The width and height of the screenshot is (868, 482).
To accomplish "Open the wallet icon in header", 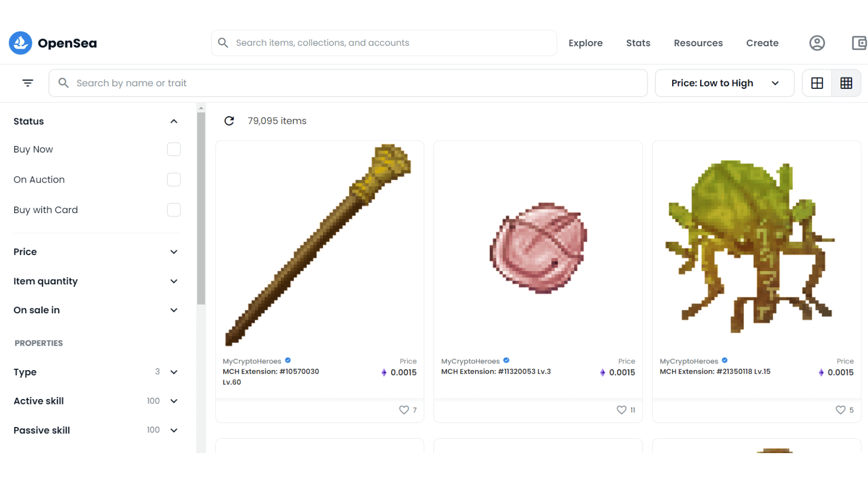I will point(859,43).
